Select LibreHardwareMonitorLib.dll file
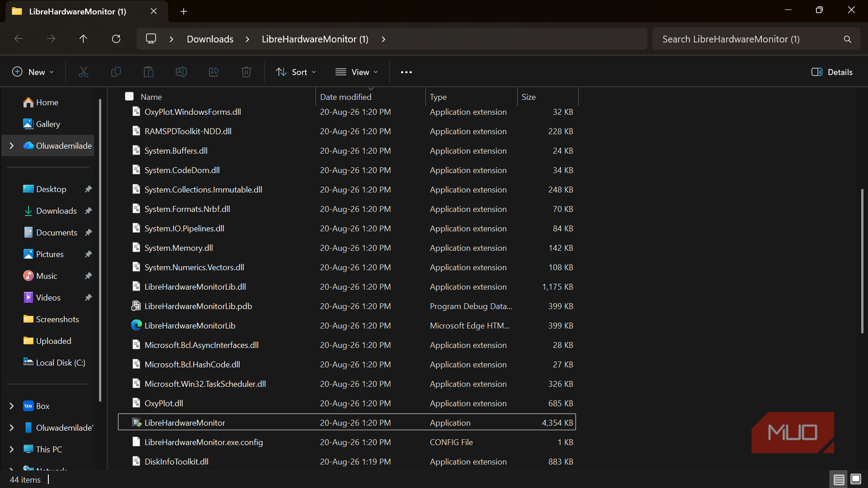 click(347, 287)
